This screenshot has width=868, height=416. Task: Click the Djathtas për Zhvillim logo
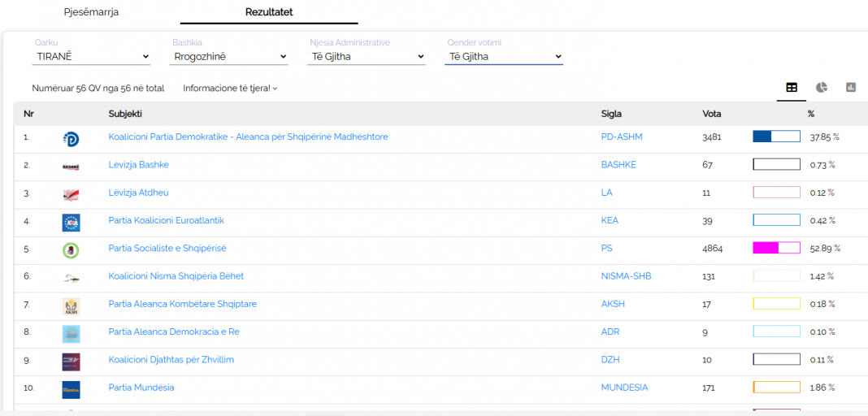click(71, 362)
